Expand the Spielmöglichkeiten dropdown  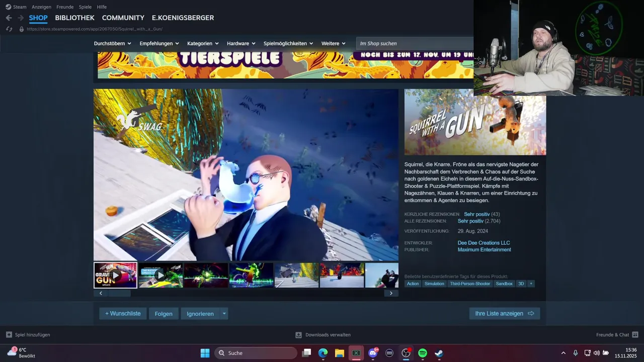click(288, 43)
